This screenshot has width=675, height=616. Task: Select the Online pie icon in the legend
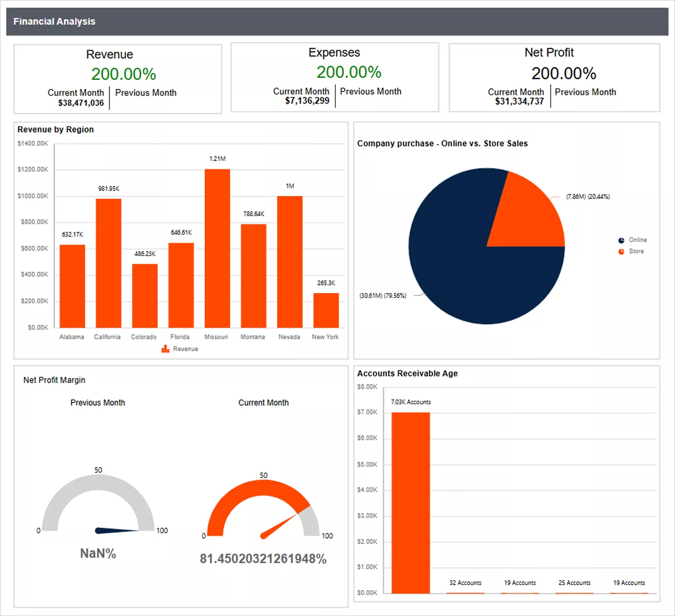620,240
